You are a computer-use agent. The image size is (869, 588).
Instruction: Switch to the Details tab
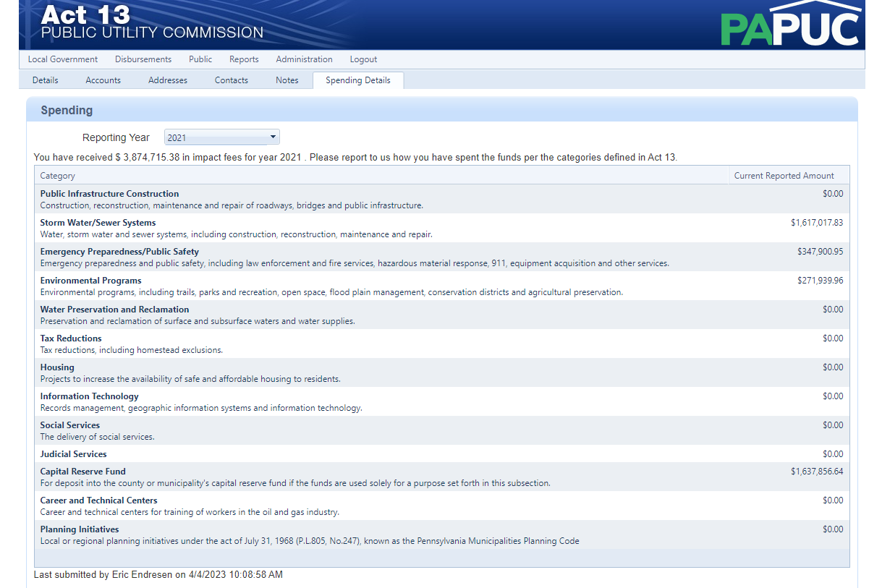(x=46, y=80)
